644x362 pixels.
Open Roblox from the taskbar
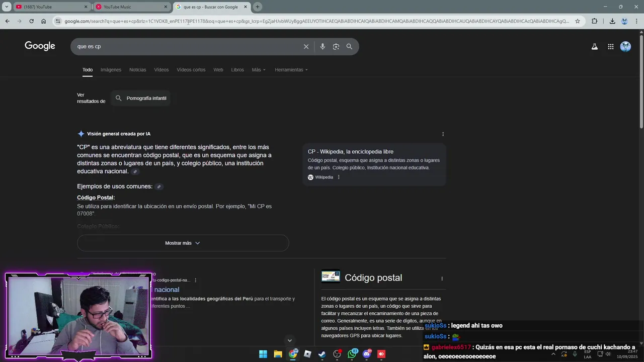pyautogui.click(x=307, y=354)
